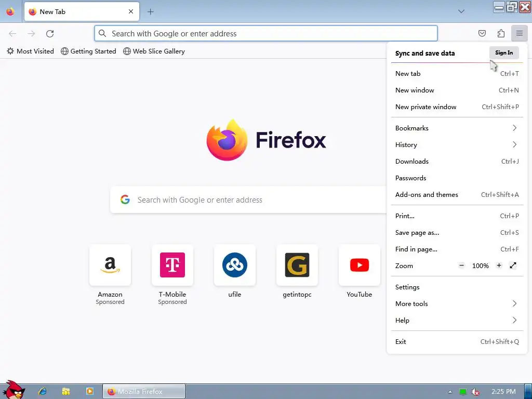
Task: Click the Mozilla Firefox taskbar button
Action: pos(144,392)
